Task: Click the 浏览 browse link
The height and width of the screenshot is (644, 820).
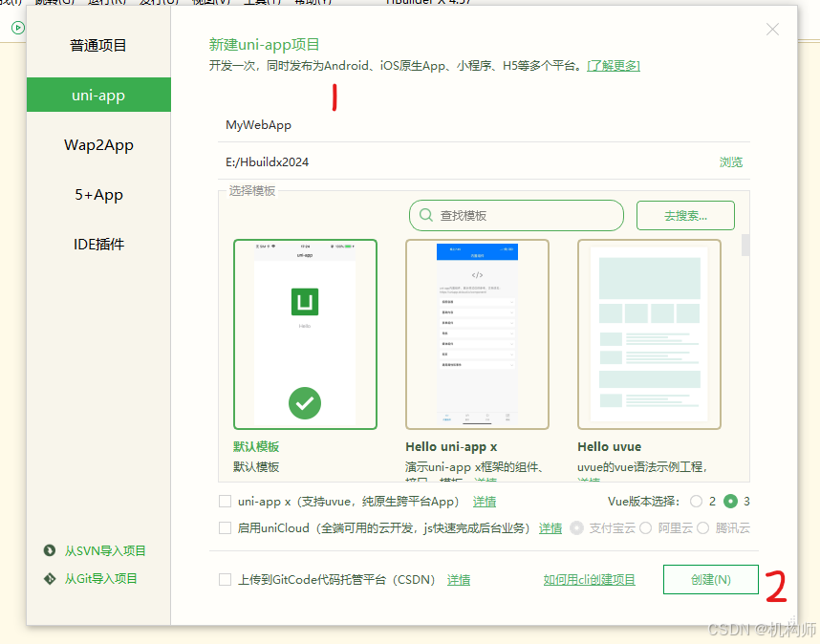Action: [x=730, y=162]
